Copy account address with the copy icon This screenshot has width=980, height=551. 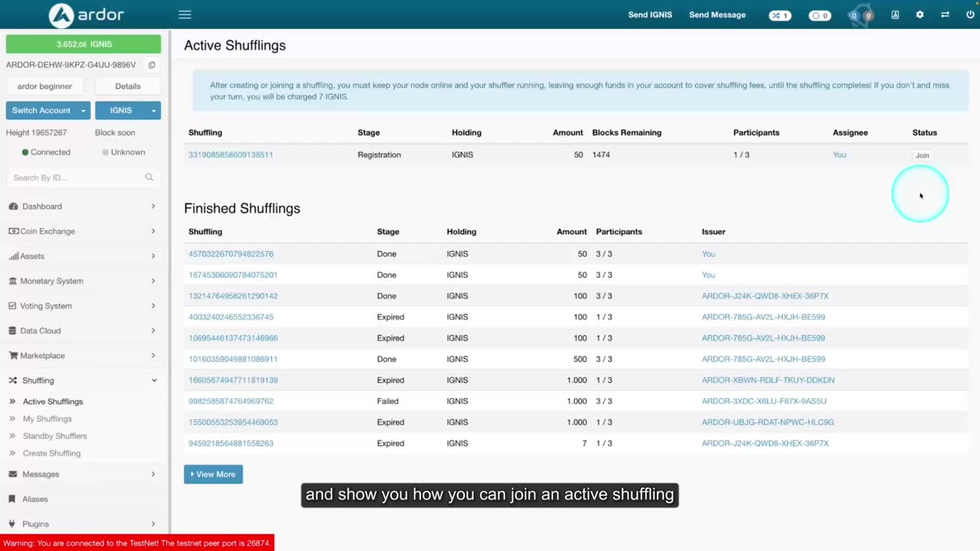pyautogui.click(x=152, y=65)
